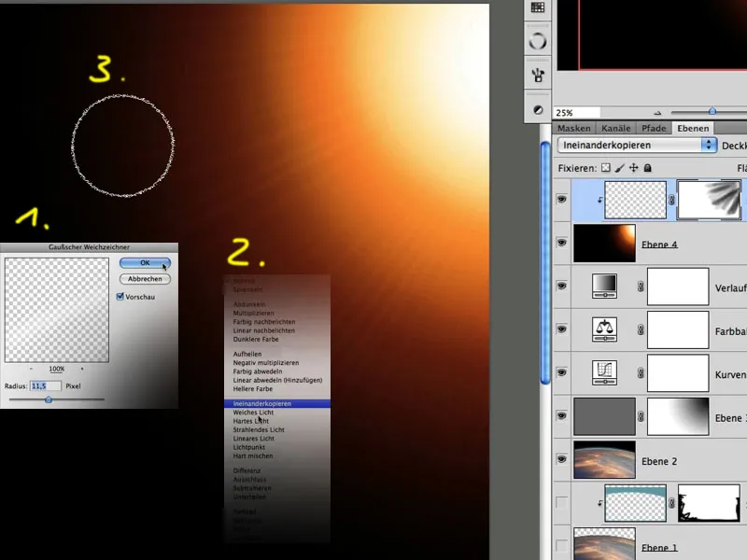Screen dimensions: 747x560
Task: Click the scales icon on Farbbalance layer
Action: (x=604, y=329)
